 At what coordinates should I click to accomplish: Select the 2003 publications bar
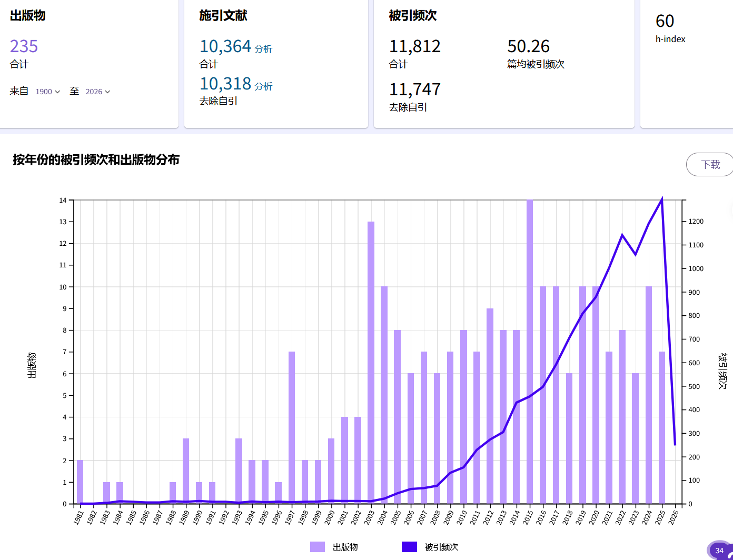click(371, 363)
